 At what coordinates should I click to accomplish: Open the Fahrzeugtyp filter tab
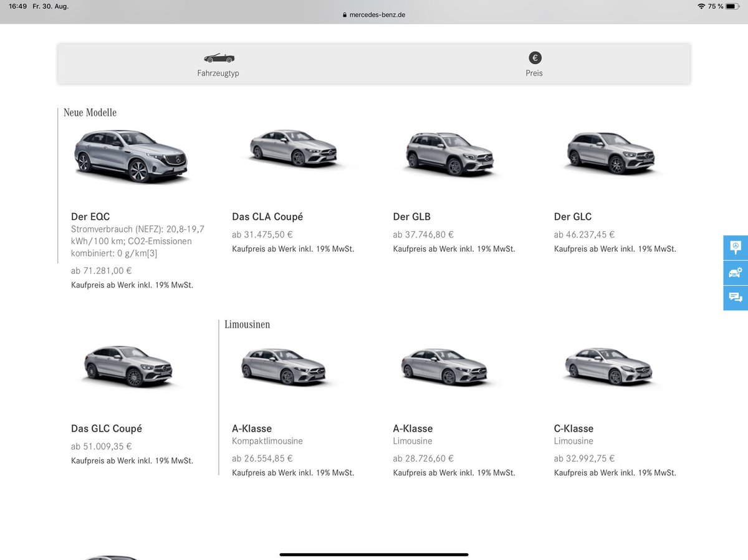tap(218, 64)
